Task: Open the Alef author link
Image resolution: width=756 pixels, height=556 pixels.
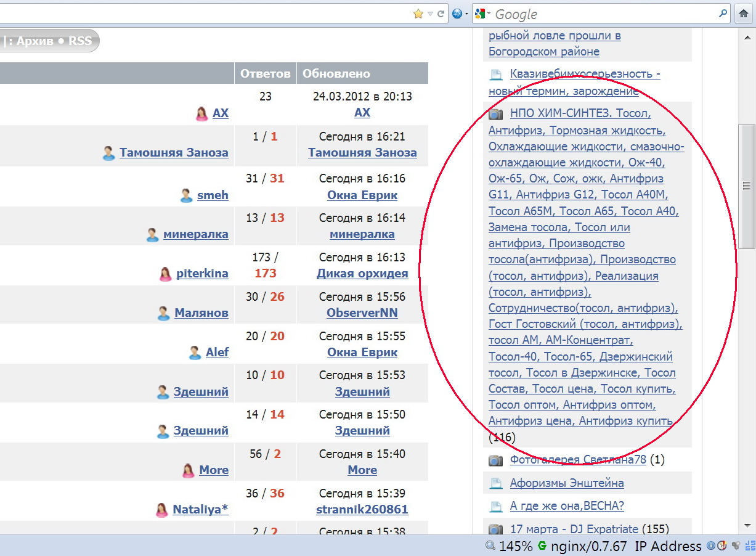Action: click(217, 353)
